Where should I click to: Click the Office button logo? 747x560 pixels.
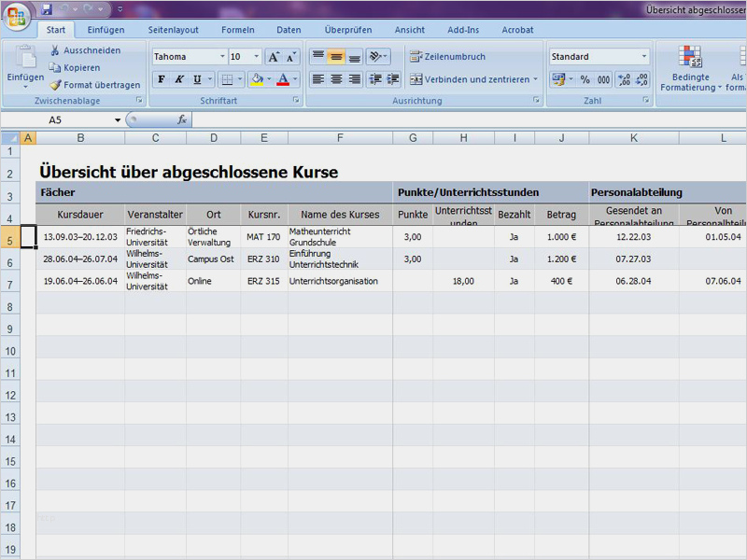(x=16, y=16)
